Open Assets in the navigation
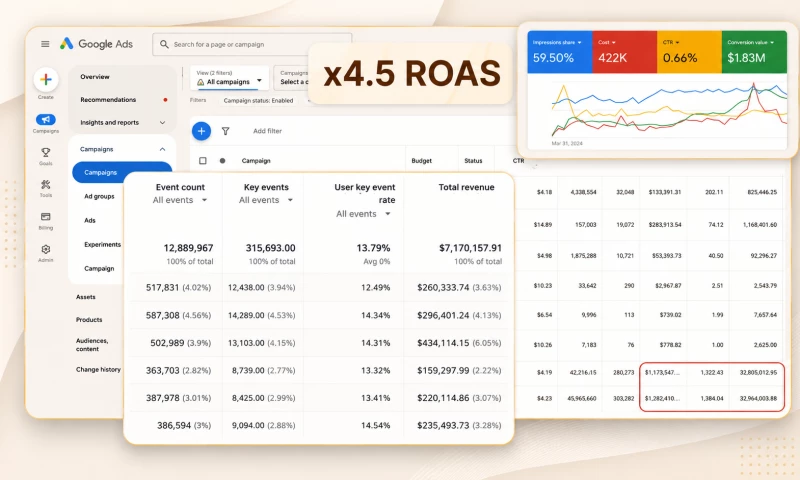 pos(86,297)
